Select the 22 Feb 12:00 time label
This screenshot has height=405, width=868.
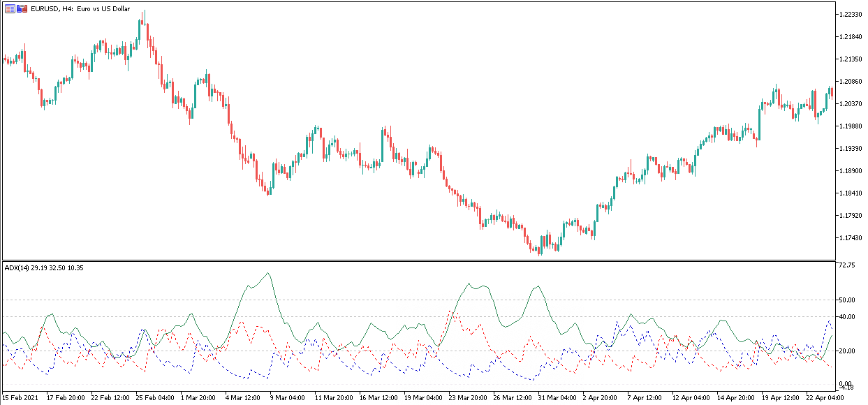pos(110,397)
